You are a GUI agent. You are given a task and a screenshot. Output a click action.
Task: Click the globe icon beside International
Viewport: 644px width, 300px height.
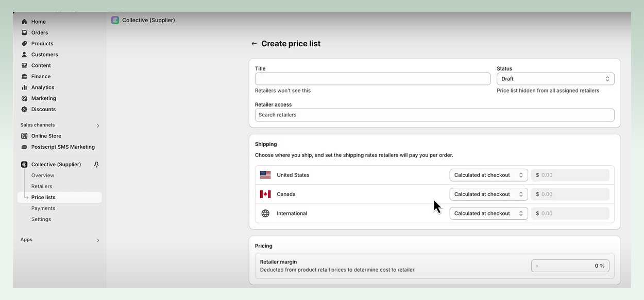pos(265,213)
